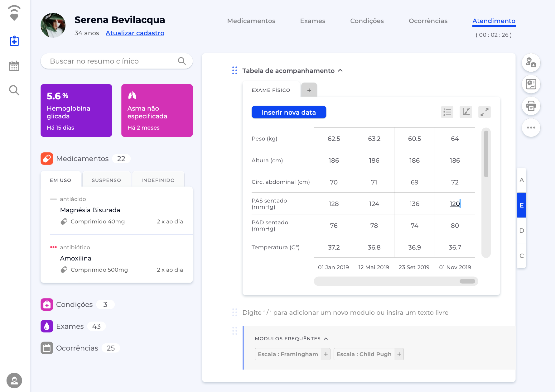Collapse the Tabela de acompanhamento section
The image size is (555, 392).
coord(340,70)
